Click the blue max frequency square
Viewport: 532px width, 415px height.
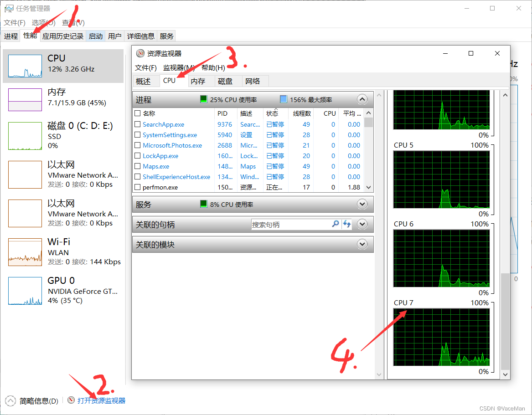[x=283, y=99]
